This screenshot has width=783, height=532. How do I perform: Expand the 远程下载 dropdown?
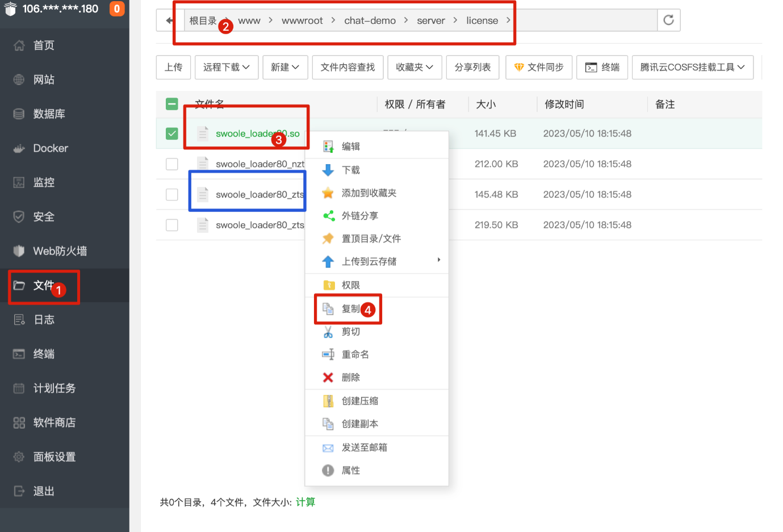tap(226, 68)
